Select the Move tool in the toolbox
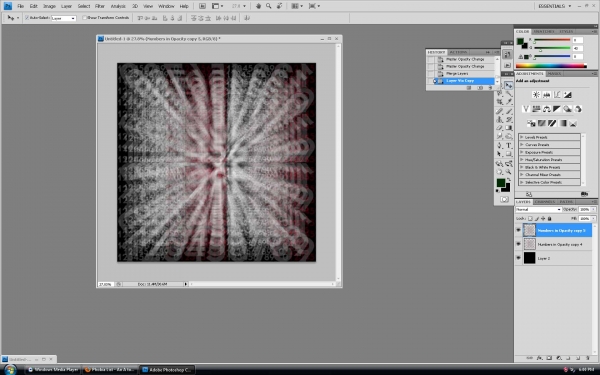This screenshot has height=375, width=600. [508, 85]
